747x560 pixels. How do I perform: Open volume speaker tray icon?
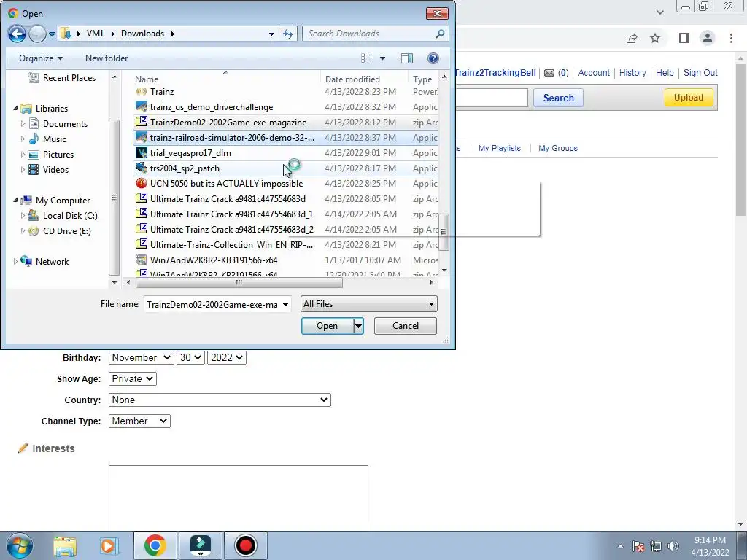[x=673, y=546]
